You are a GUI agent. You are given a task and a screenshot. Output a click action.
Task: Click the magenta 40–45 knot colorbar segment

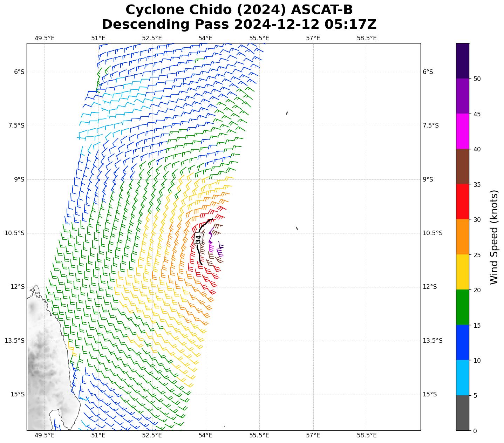click(x=462, y=131)
